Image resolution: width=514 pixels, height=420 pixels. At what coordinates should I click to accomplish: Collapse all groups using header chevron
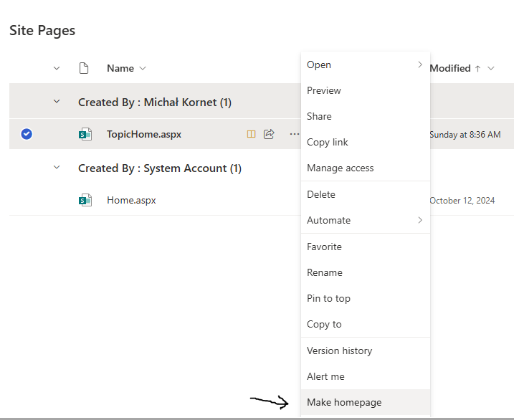click(57, 68)
